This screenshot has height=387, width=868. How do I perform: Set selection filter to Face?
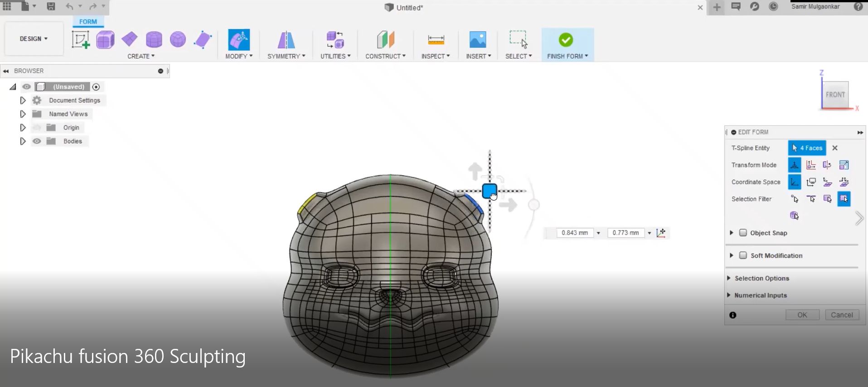coord(827,199)
